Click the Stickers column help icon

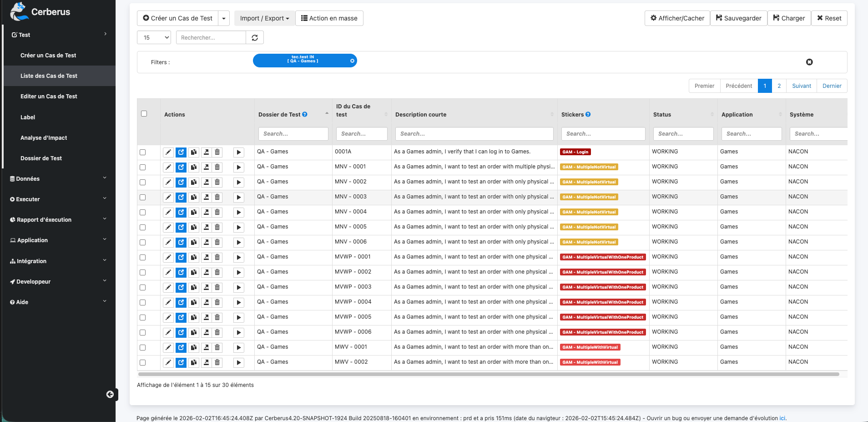588,114
